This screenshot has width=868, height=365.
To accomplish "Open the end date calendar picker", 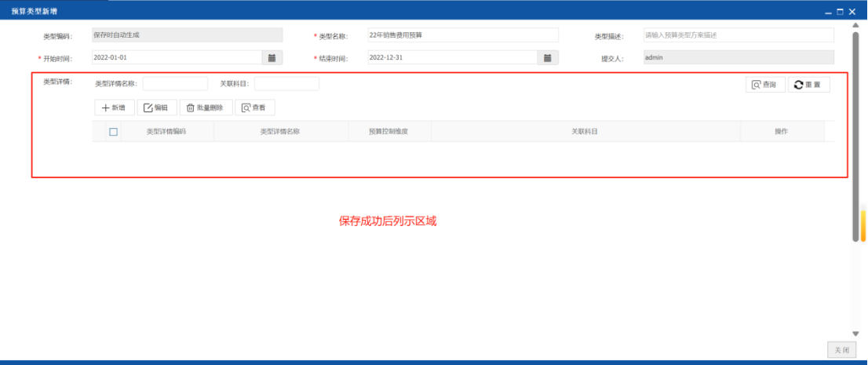I will click(x=547, y=57).
